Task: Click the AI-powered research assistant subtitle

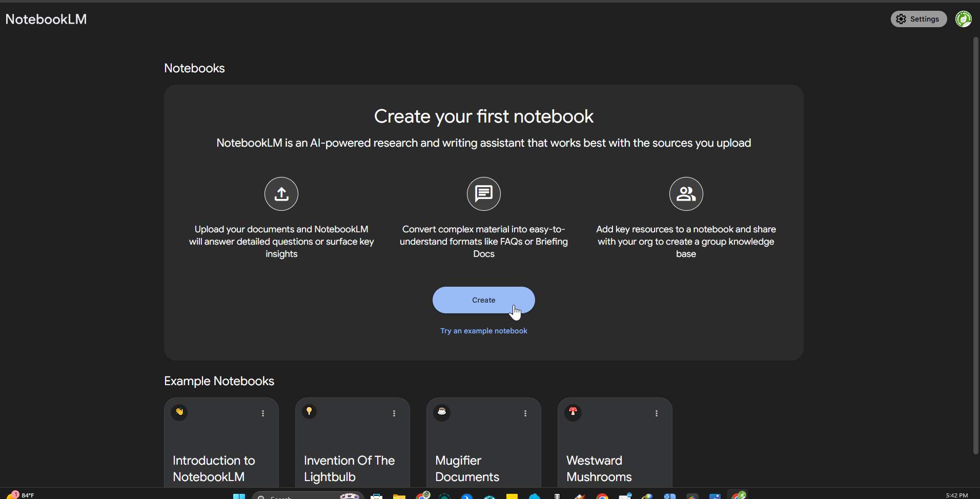Action: (x=484, y=143)
